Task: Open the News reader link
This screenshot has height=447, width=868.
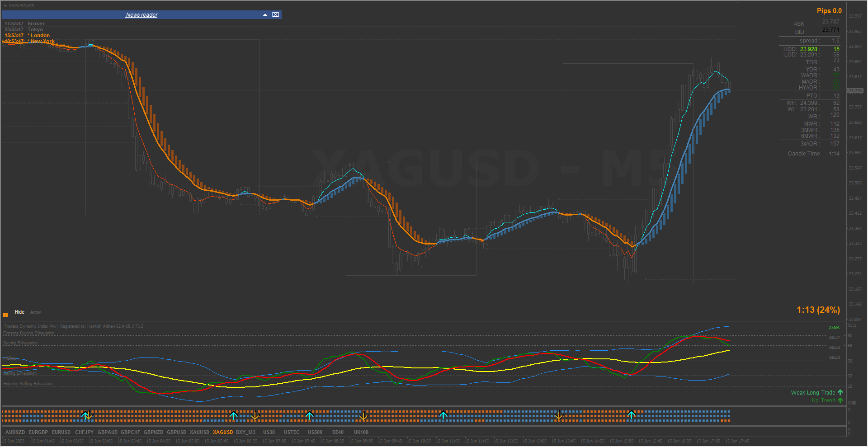Action: 142,15
